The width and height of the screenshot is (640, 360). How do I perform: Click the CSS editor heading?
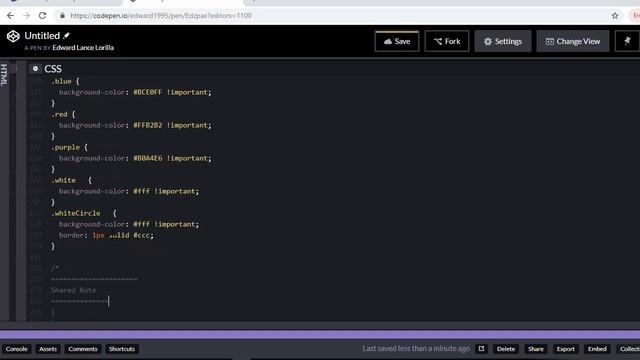tap(53, 69)
